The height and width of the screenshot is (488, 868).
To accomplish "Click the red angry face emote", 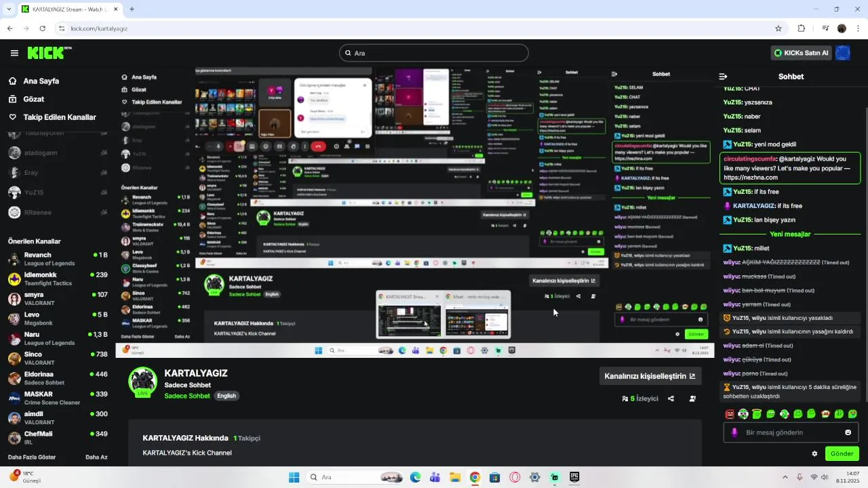I will click(730, 414).
